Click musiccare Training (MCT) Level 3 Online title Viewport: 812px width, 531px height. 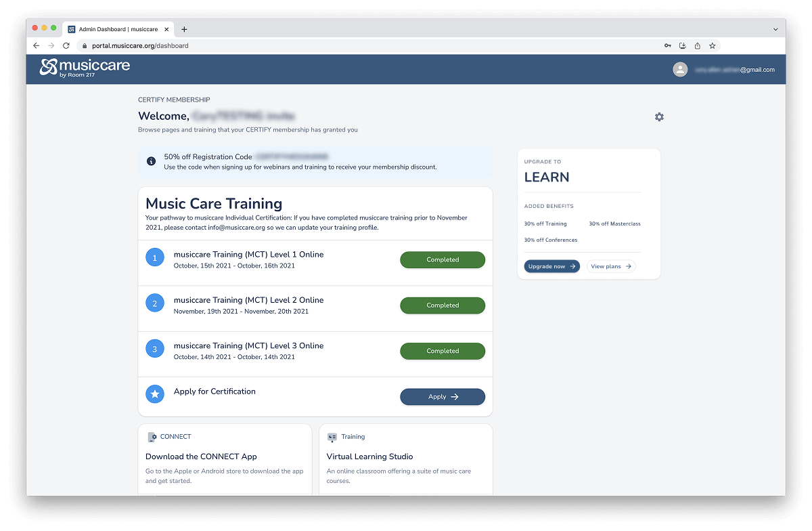248,345
